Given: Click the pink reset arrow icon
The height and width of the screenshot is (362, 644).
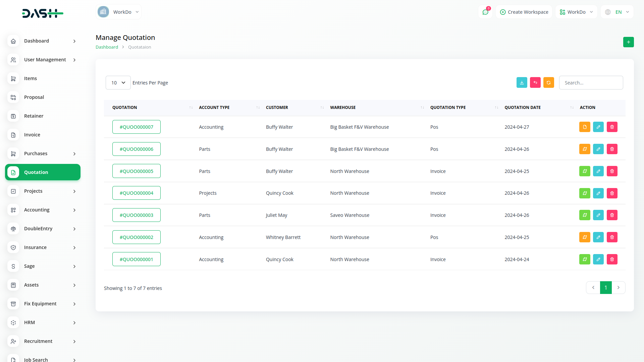Looking at the screenshot, I should pos(535,82).
